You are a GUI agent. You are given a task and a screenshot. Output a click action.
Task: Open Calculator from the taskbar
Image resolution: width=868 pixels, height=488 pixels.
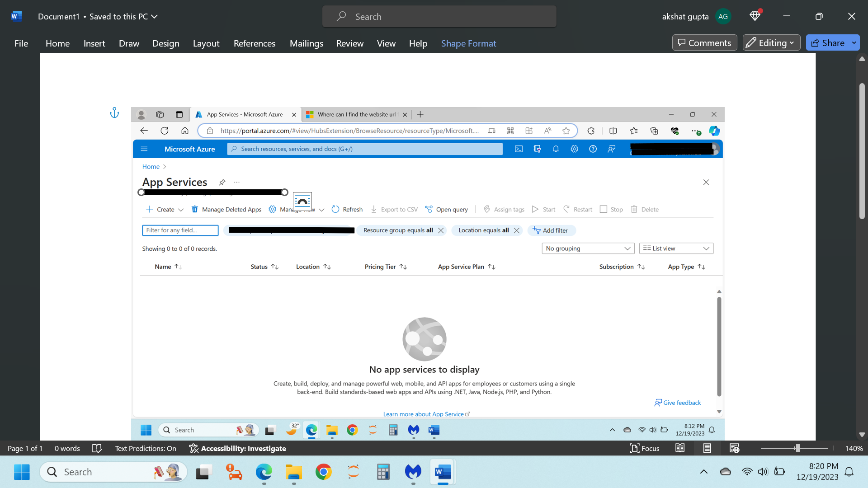pyautogui.click(x=383, y=472)
